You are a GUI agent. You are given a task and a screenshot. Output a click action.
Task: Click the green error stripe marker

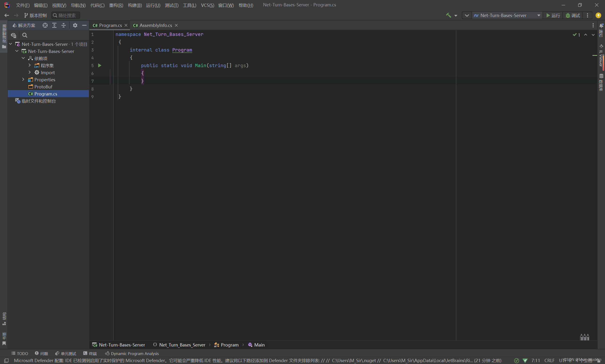(x=594, y=56)
